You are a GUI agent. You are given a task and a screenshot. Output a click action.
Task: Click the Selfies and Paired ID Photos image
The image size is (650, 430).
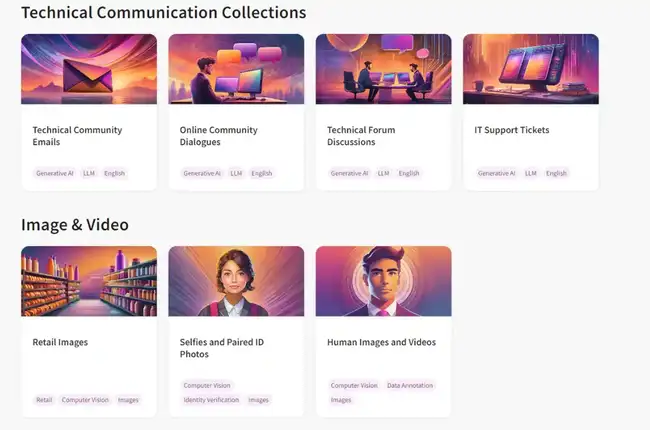click(x=236, y=281)
